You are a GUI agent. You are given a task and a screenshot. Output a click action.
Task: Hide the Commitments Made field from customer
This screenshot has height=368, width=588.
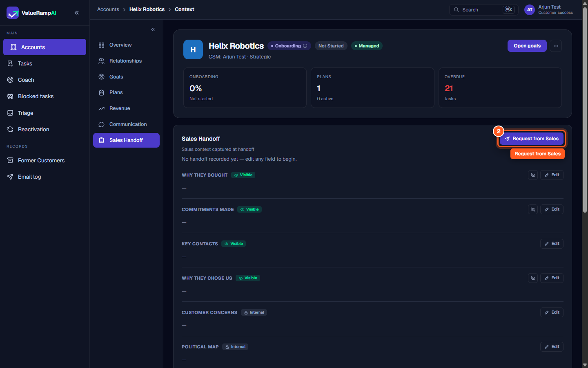click(x=533, y=209)
